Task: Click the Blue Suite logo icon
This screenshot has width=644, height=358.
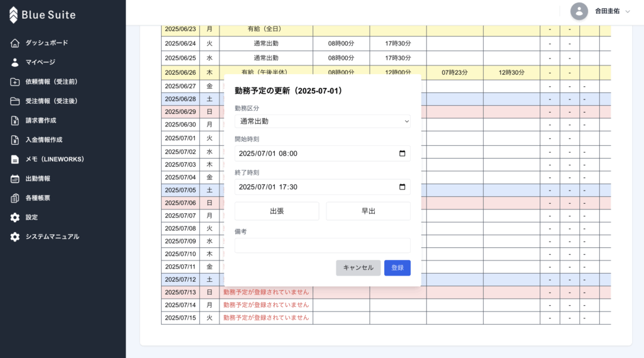Action: coord(14,15)
